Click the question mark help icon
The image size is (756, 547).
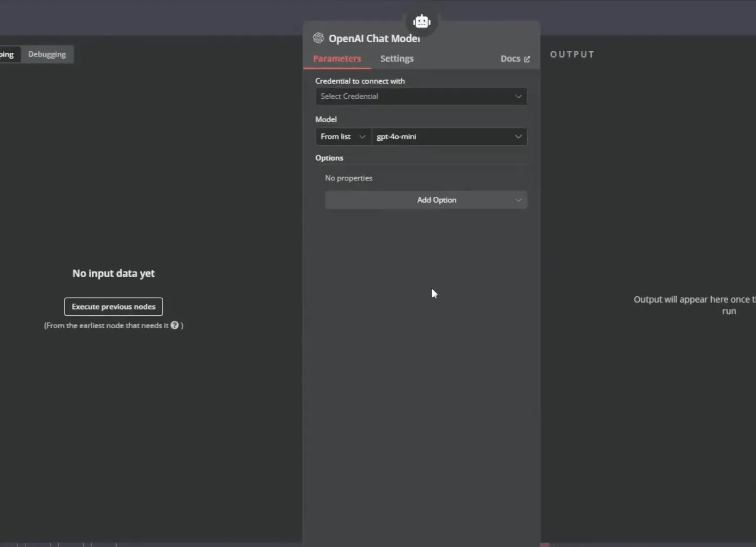pos(174,325)
